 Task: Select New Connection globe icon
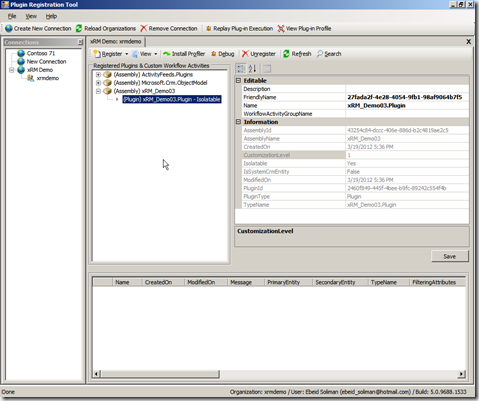pyautogui.click(x=21, y=62)
